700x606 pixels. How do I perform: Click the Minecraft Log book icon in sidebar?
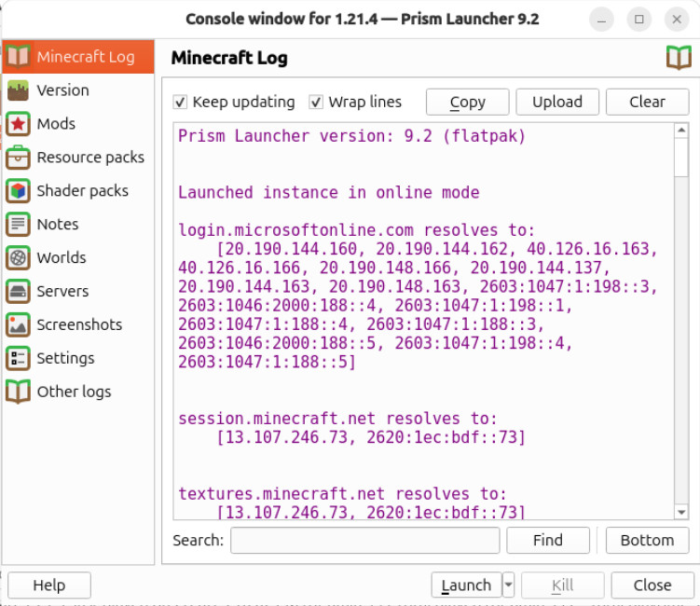(x=18, y=57)
